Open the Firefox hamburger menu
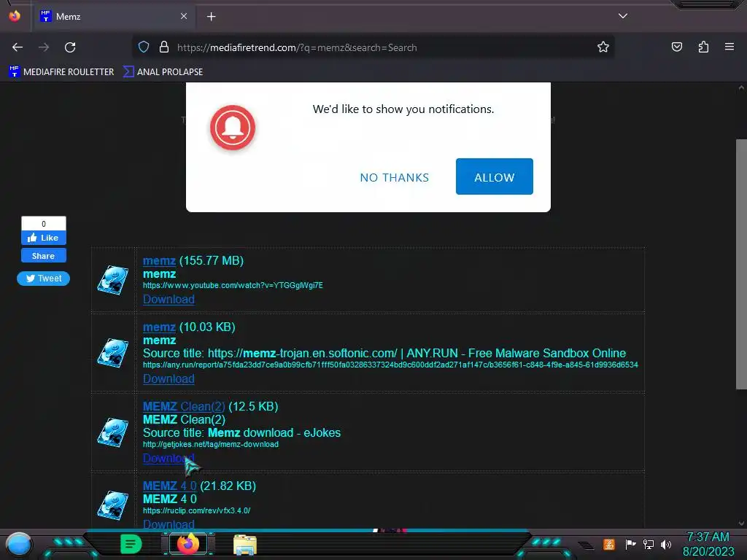747x560 pixels. point(729,47)
